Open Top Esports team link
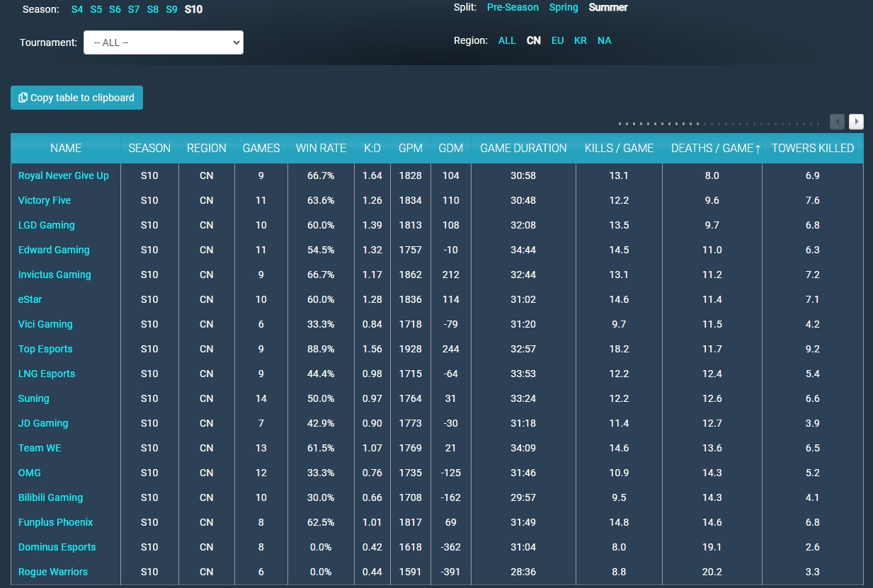This screenshot has height=588, width=873. point(45,349)
